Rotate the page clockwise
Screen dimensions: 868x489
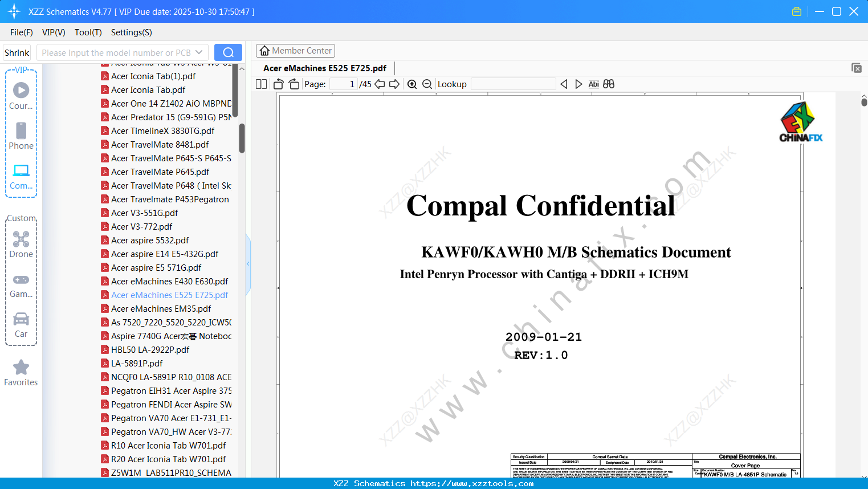tap(294, 84)
